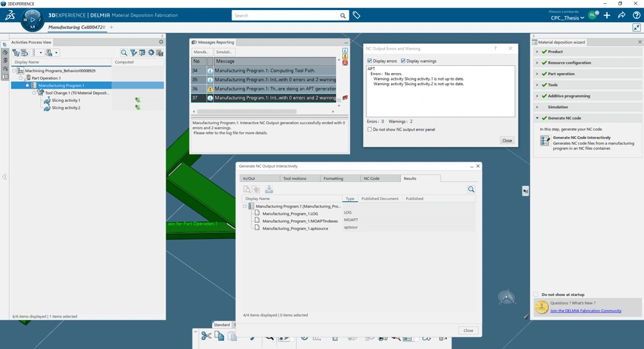Expand the Additive programming step
The height and width of the screenshot is (349, 644).
537,96
